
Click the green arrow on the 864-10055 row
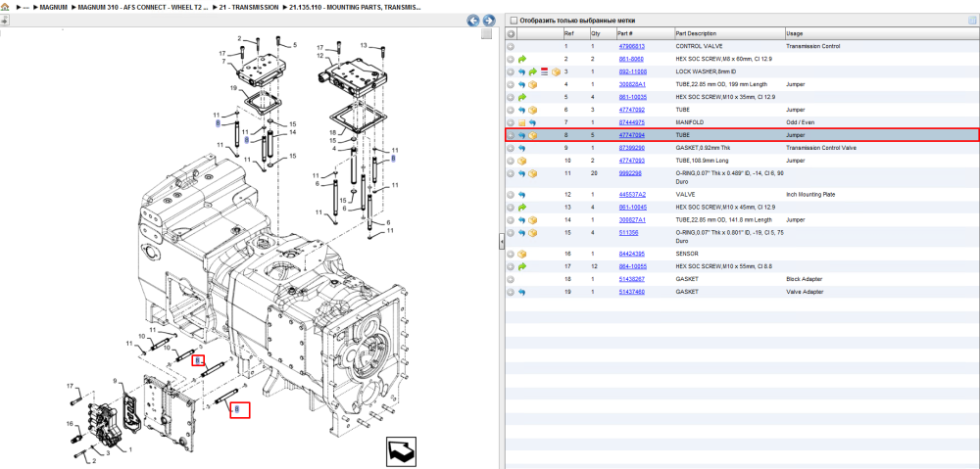coord(522,266)
